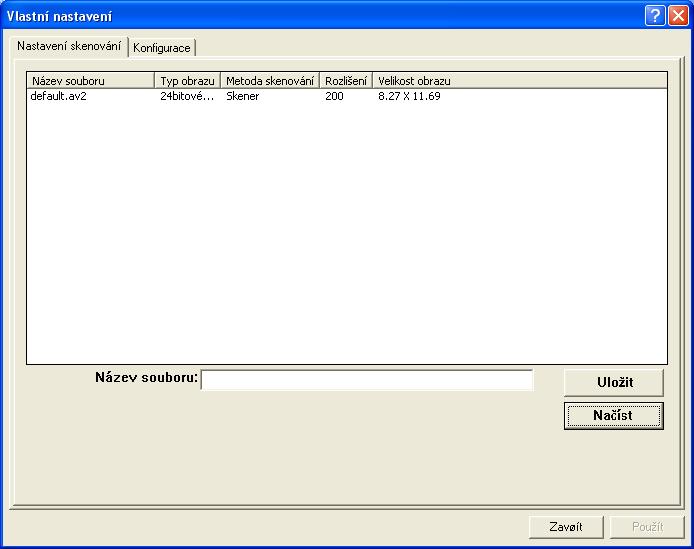This screenshot has height=549, width=694.
Task: Click the Načíst button
Action: (614, 416)
